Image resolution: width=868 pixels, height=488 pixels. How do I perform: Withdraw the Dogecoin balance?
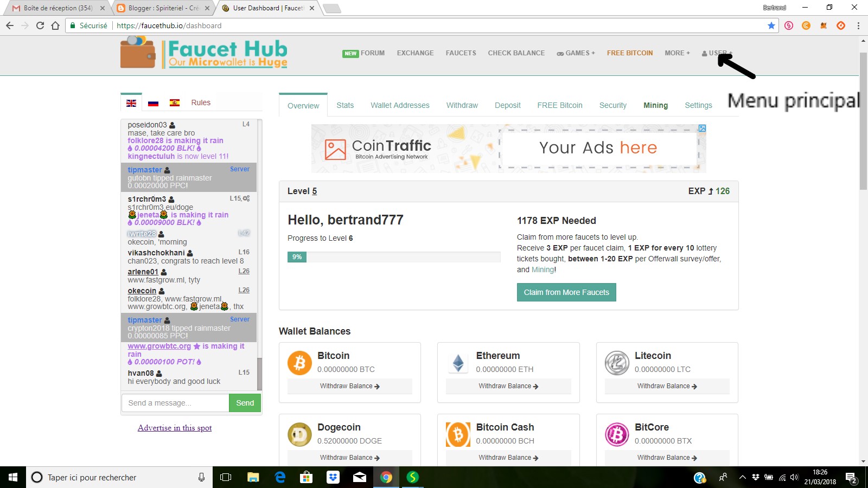[350, 458]
